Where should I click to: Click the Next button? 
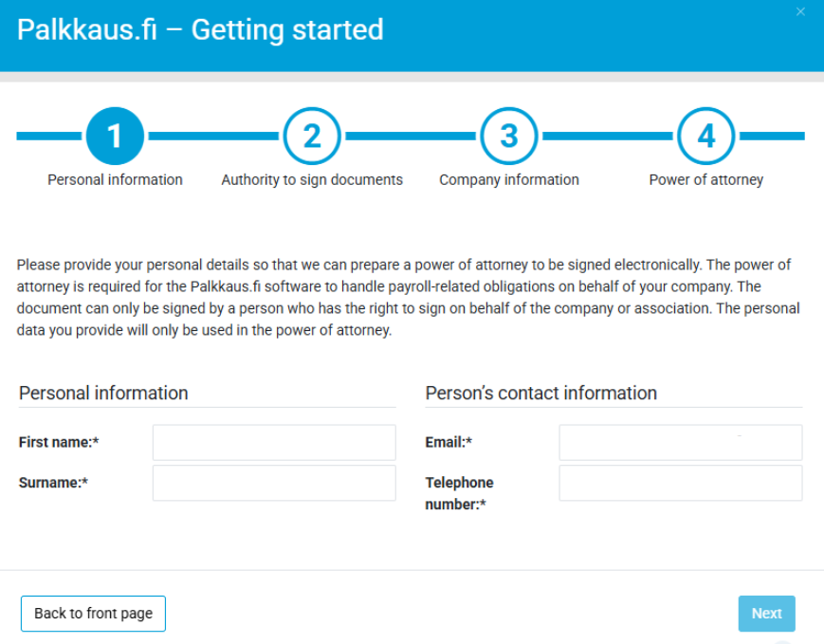(766, 614)
